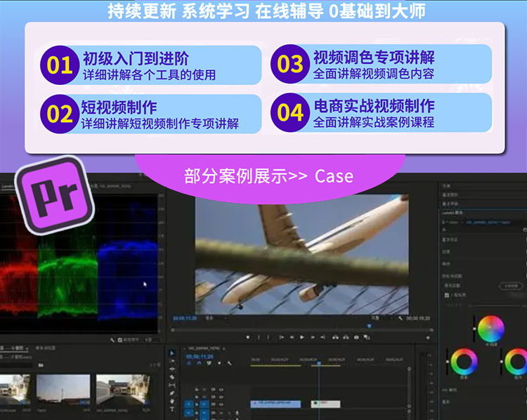Select the white clip on the timeline

[x=325, y=404]
